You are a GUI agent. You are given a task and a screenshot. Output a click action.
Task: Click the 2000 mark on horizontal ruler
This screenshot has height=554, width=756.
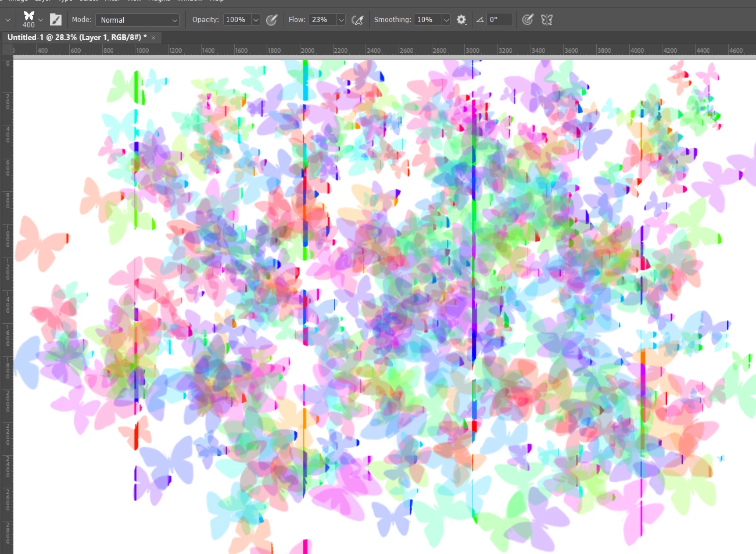308,51
